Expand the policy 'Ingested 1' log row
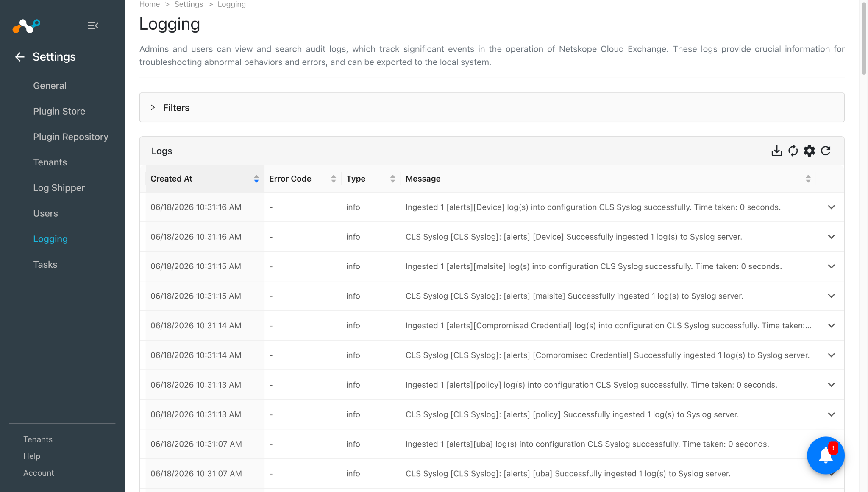868x492 pixels. click(831, 385)
